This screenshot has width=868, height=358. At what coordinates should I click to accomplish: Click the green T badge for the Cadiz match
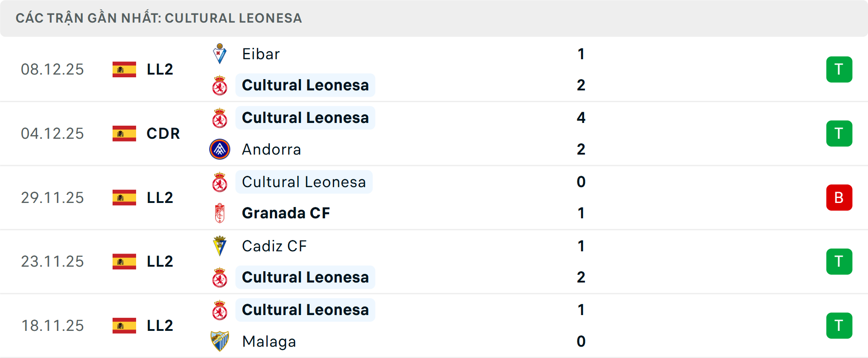click(x=839, y=261)
